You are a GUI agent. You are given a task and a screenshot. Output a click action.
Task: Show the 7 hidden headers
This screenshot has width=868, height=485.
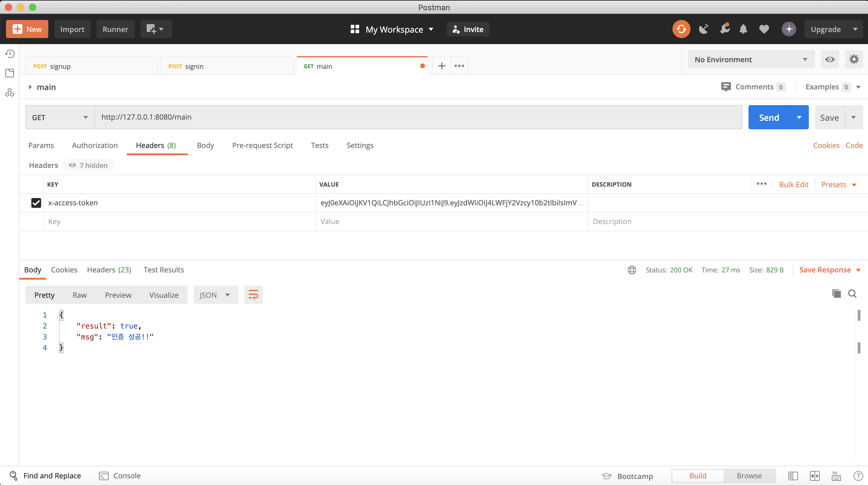(x=88, y=165)
